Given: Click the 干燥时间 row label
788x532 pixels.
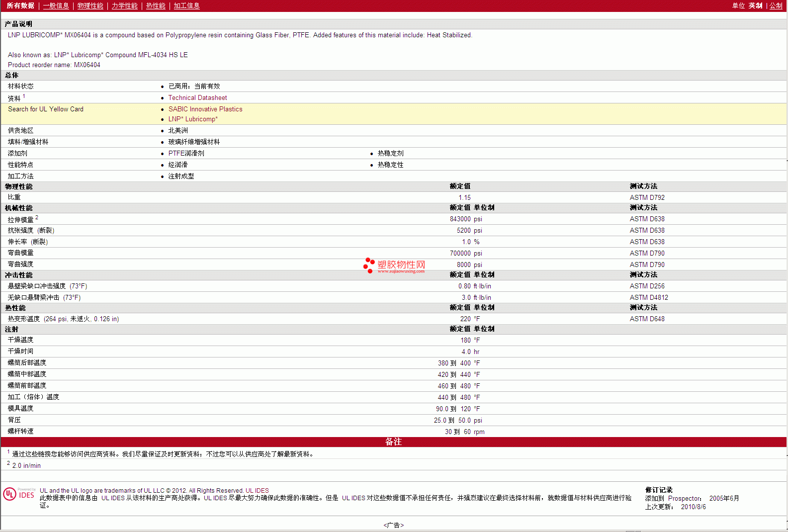Looking at the screenshot, I should [21, 352].
